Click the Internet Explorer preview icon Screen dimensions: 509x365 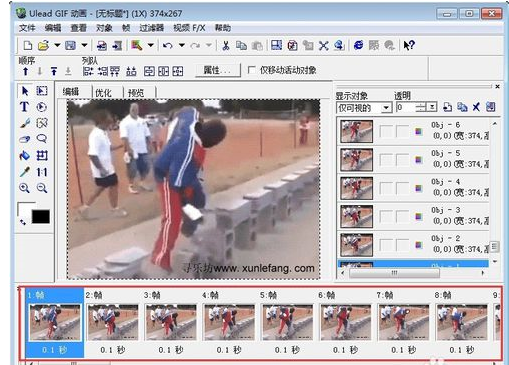pyautogui.click(x=358, y=45)
